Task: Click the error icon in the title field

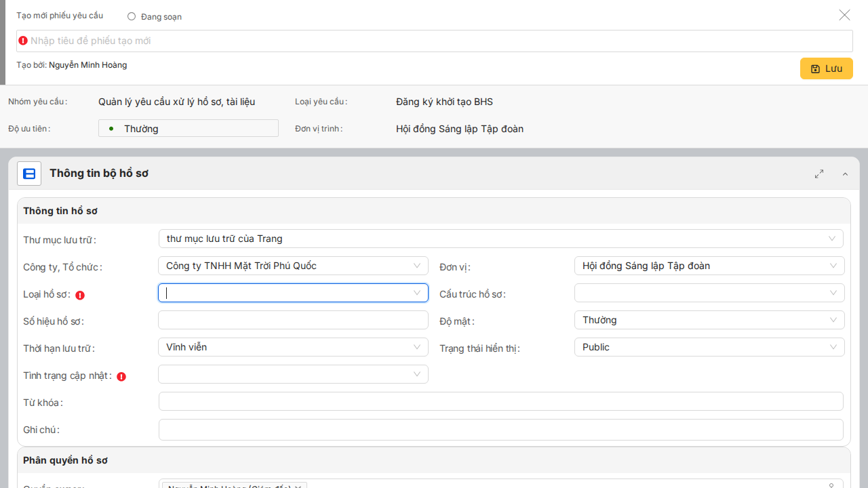Action: coord(23,41)
